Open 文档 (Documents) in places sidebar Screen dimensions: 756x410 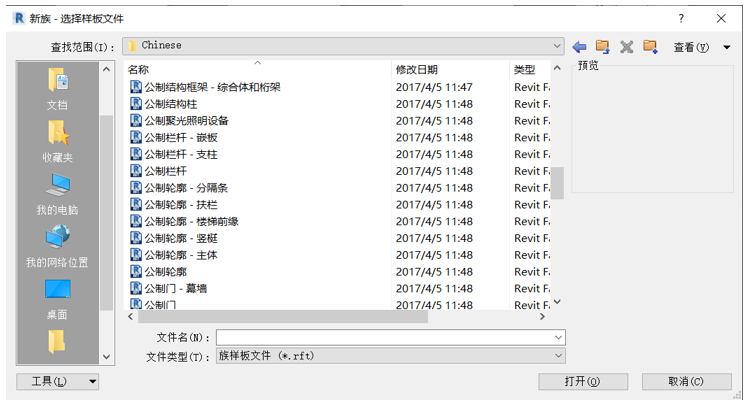57,88
